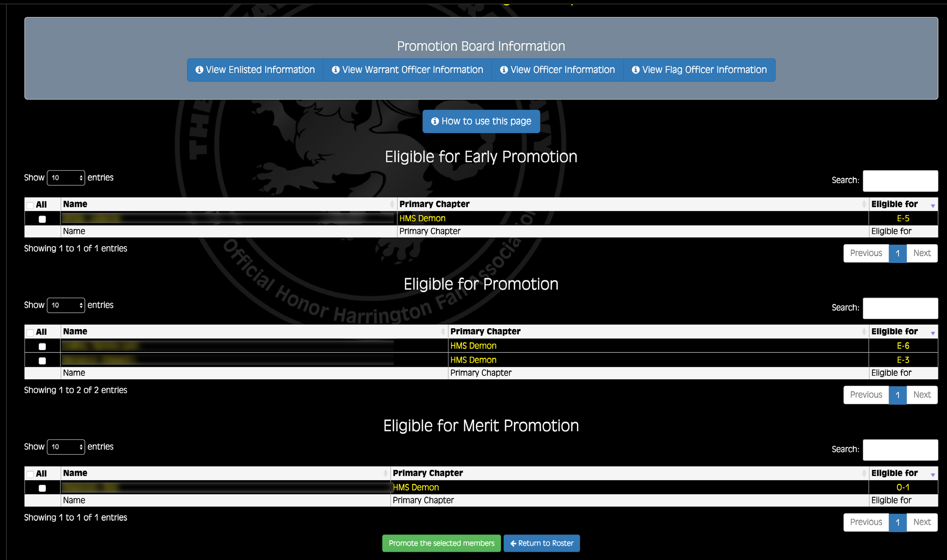
Task: Click the Merit Promotion search field
Action: click(x=900, y=450)
